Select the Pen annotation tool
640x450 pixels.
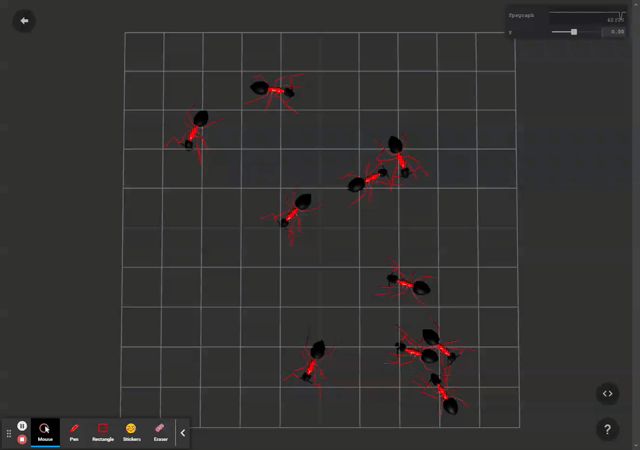coord(74,432)
